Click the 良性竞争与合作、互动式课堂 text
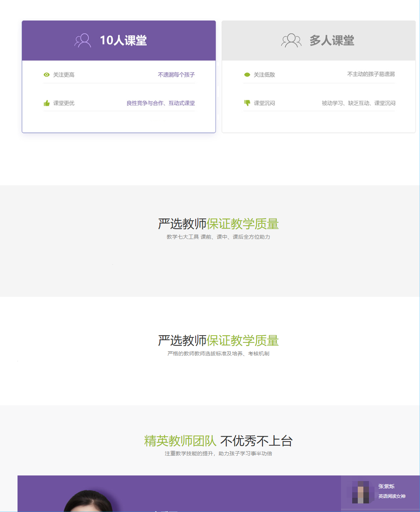420x512 pixels. tap(161, 103)
